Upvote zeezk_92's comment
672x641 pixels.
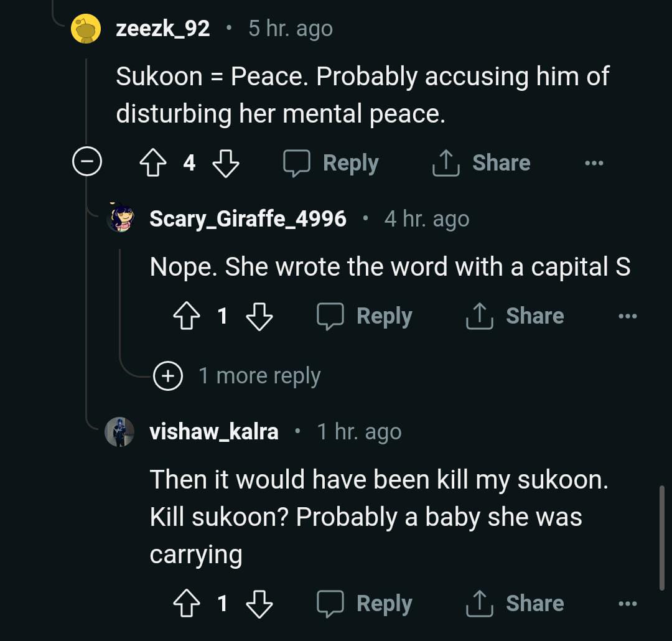tap(152, 164)
